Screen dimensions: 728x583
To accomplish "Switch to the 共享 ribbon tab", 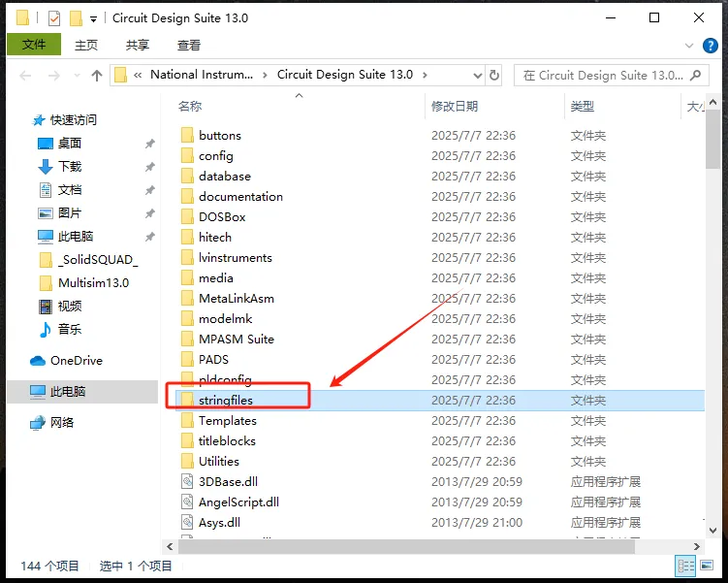I will (138, 45).
